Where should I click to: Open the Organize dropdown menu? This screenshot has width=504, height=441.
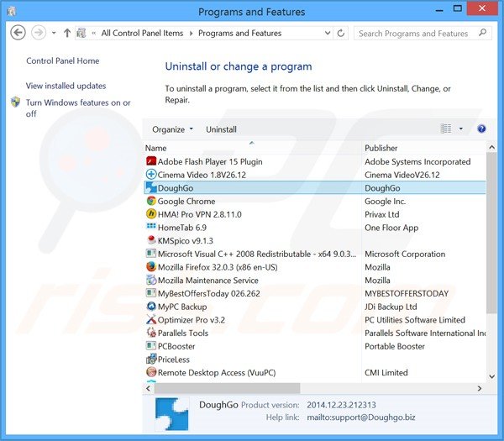pyautogui.click(x=172, y=129)
